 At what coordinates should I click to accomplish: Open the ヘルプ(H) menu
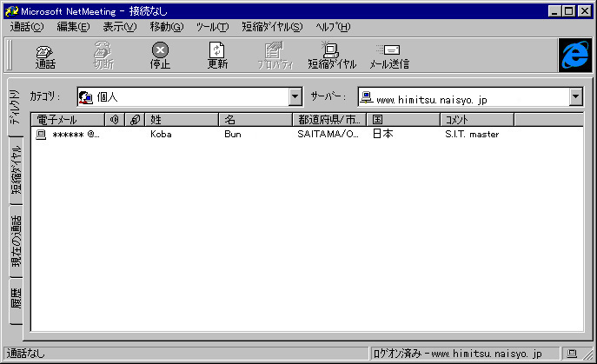[333, 27]
